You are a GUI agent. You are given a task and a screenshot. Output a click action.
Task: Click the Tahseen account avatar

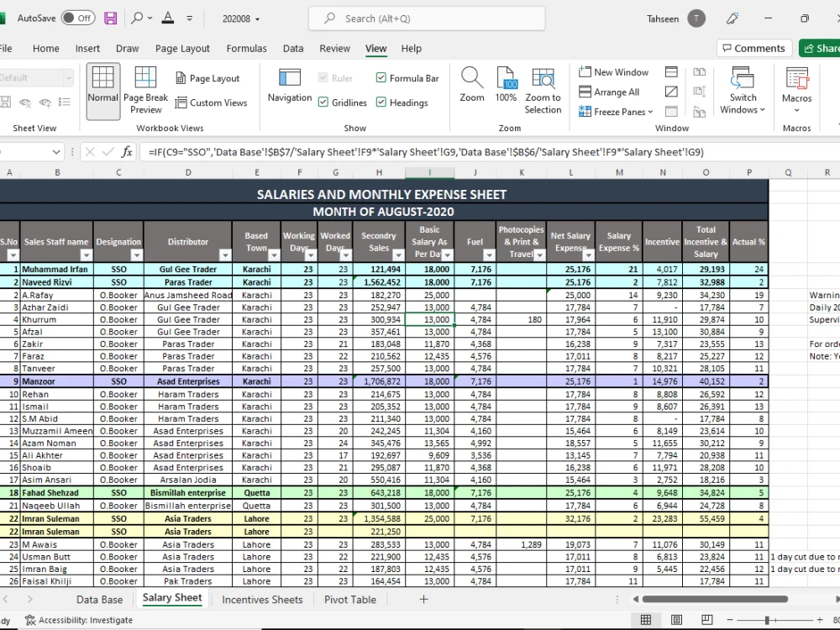tap(696, 18)
